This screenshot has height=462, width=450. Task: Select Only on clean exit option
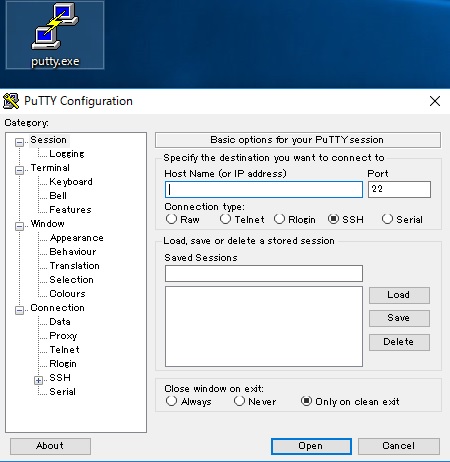350,401
